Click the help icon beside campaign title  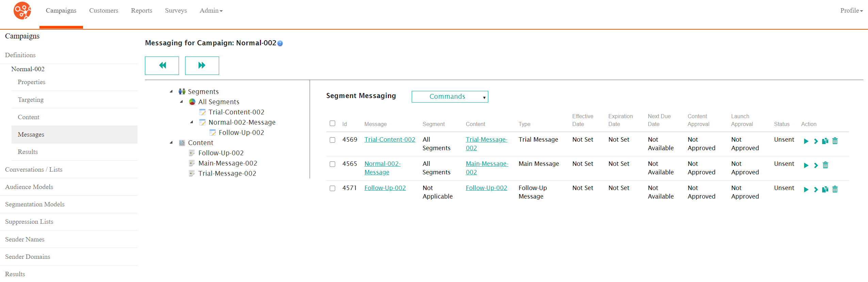(280, 44)
